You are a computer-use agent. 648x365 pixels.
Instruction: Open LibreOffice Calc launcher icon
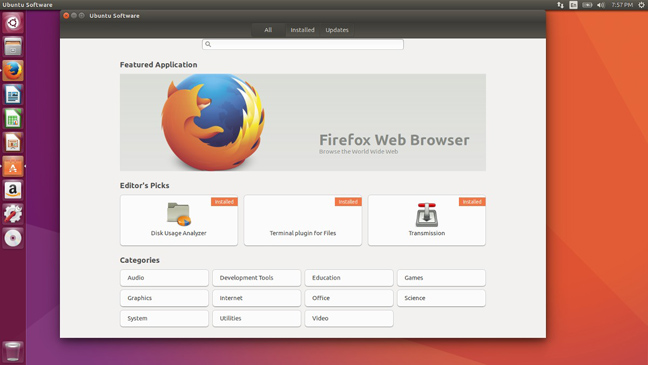point(13,119)
